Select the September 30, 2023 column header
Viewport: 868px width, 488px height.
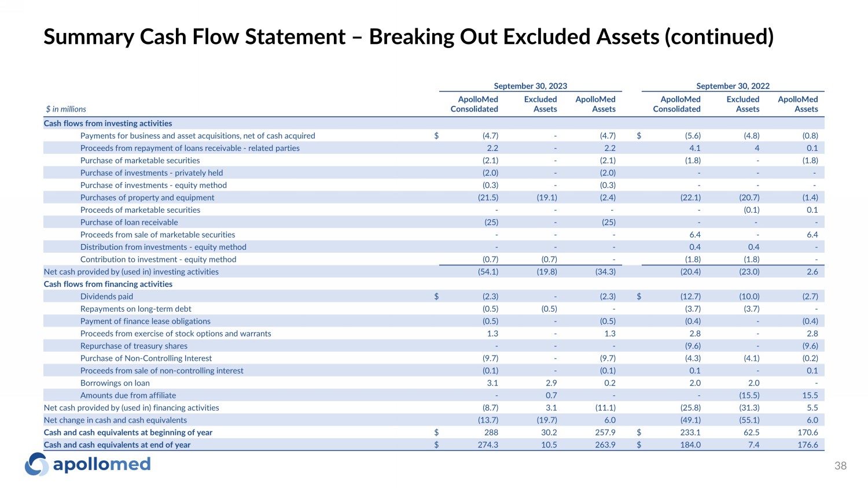click(530, 86)
